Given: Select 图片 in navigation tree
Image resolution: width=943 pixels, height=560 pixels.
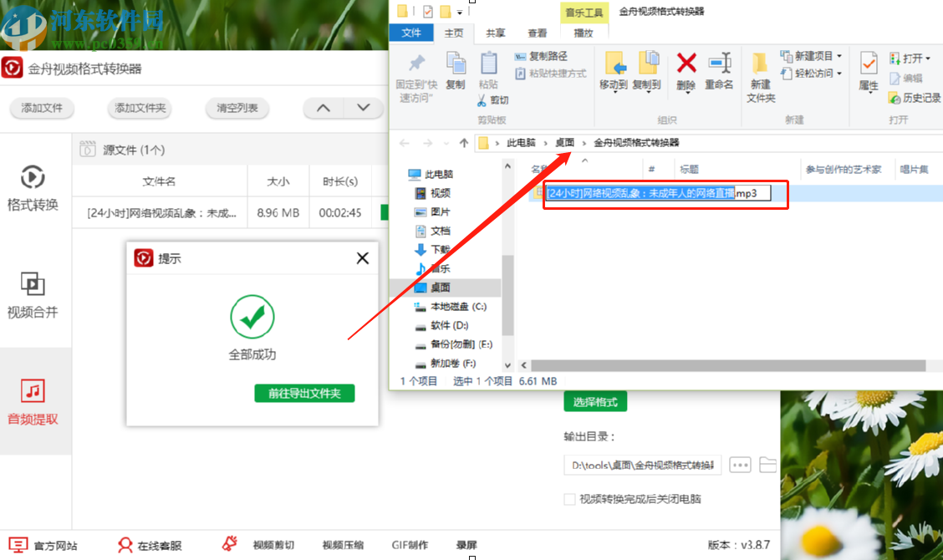Looking at the screenshot, I should point(433,211).
